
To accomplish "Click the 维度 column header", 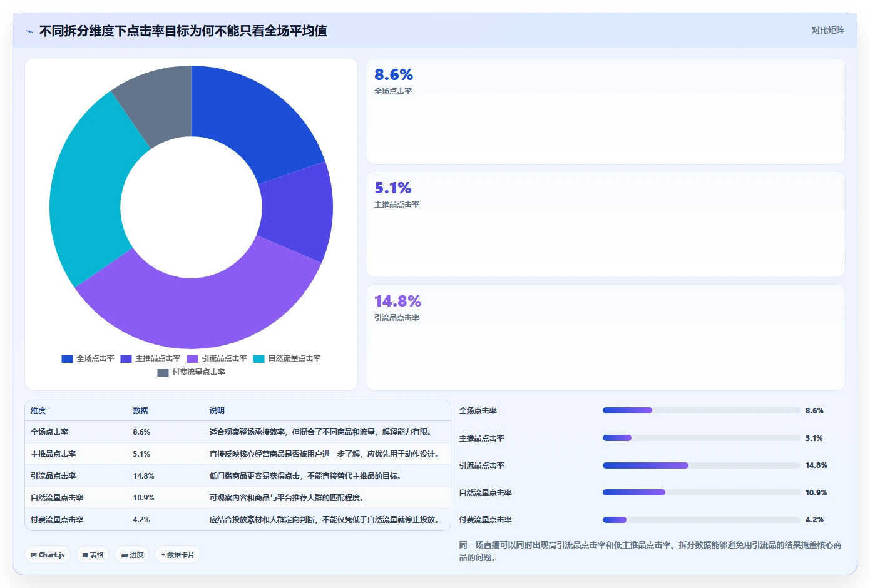I will (x=38, y=411).
